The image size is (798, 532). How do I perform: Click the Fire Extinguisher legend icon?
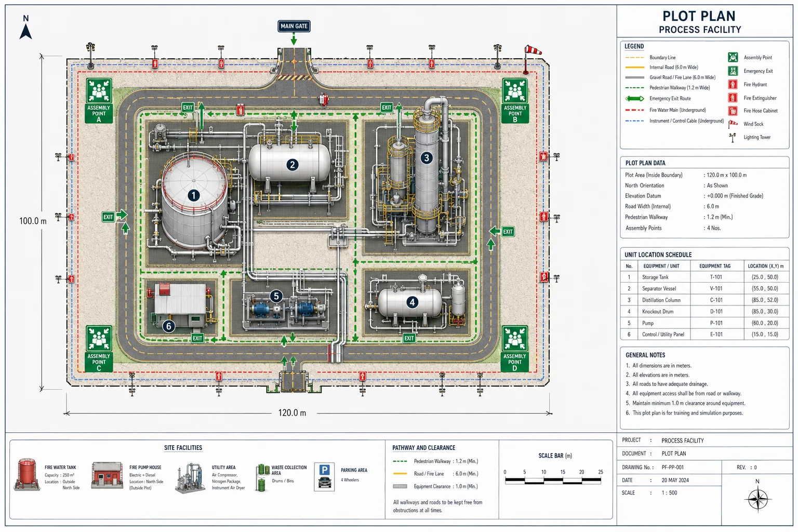(733, 98)
